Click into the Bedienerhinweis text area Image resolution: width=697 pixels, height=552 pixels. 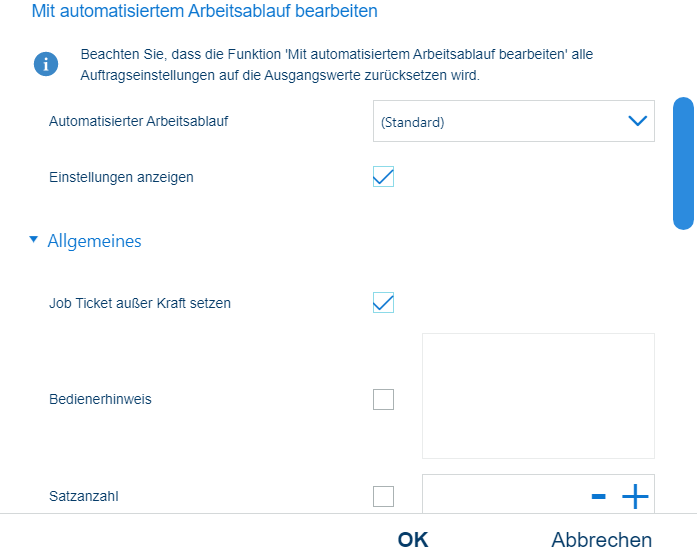pos(538,396)
